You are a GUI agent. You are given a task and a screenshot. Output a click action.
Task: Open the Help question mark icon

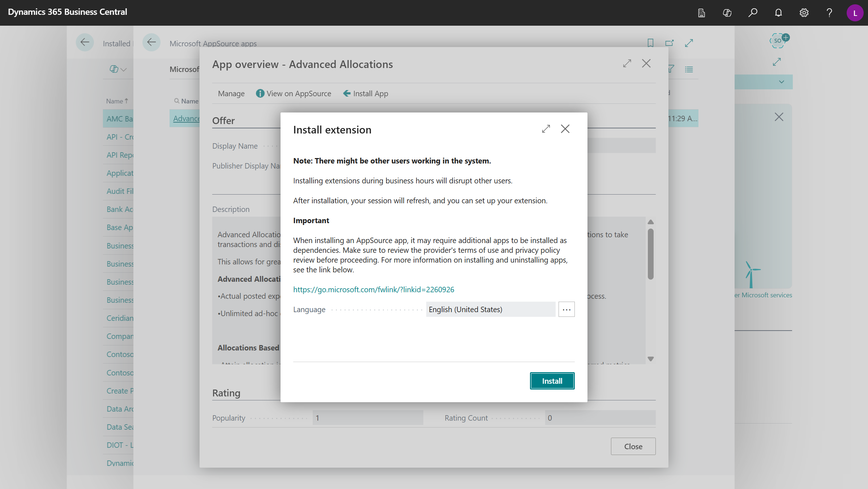click(829, 13)
